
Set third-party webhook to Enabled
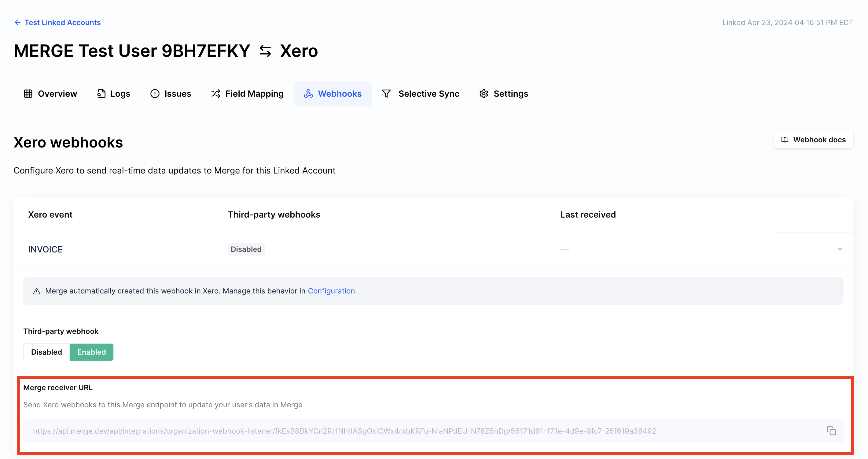[x=91, y=352]
